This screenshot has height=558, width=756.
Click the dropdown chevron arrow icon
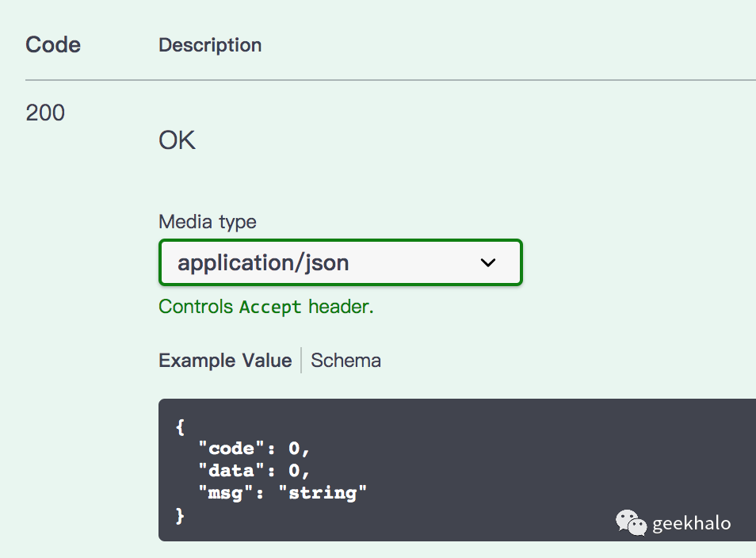[x=488, y=262]
